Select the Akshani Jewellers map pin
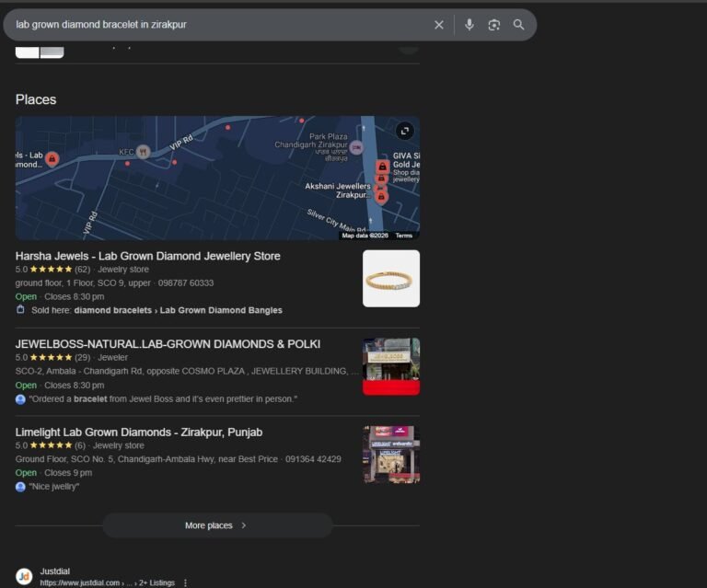 (381, 197)
